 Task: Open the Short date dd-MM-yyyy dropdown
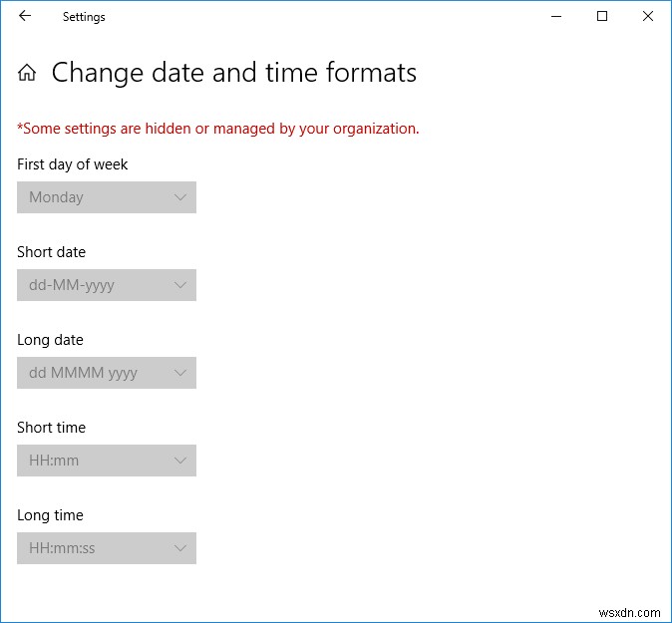coord(107,285)
